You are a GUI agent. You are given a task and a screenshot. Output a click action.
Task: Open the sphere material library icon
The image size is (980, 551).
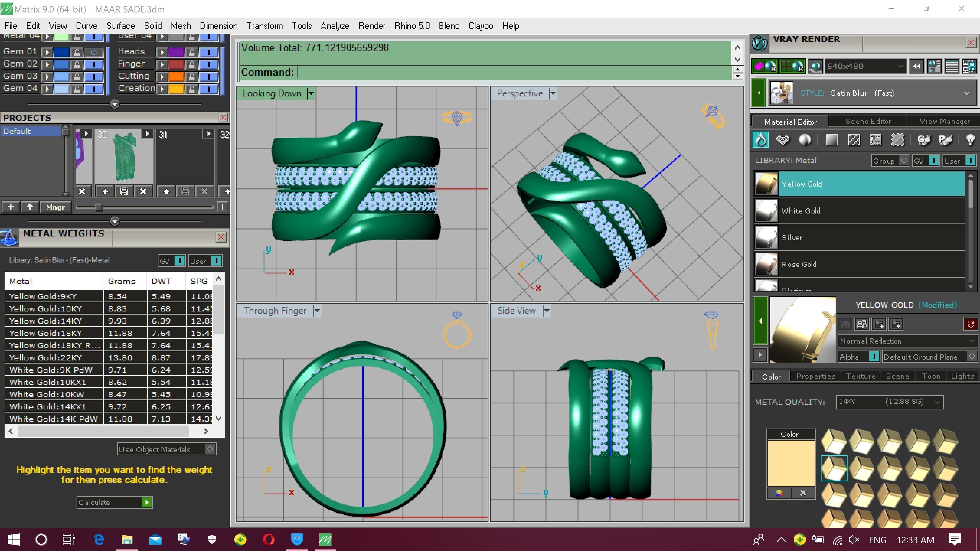[805, 140]
